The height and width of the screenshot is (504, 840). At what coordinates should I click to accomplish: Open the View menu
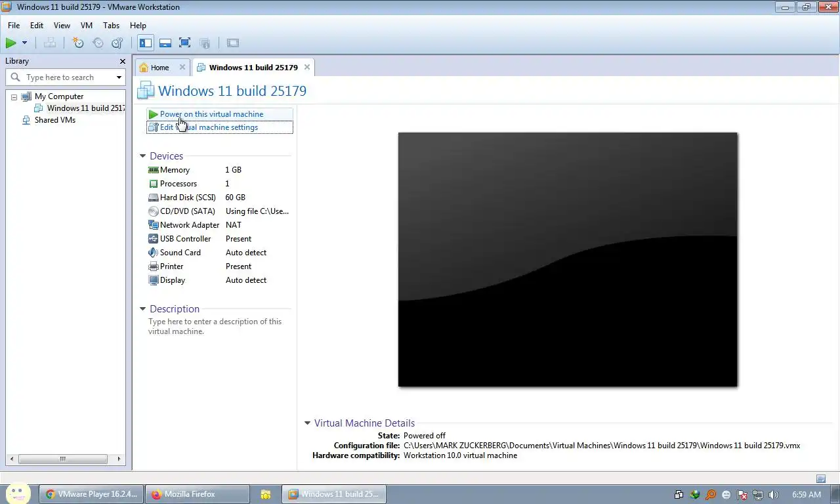pos(62,26)
